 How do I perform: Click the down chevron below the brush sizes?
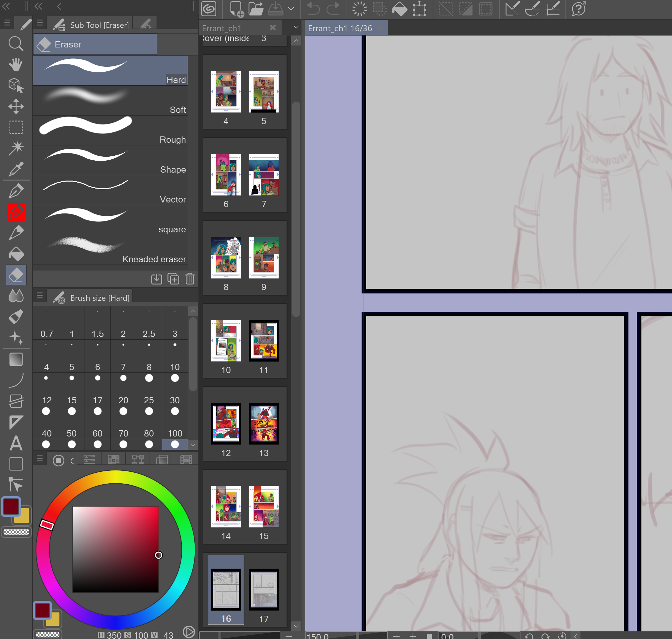193,445
